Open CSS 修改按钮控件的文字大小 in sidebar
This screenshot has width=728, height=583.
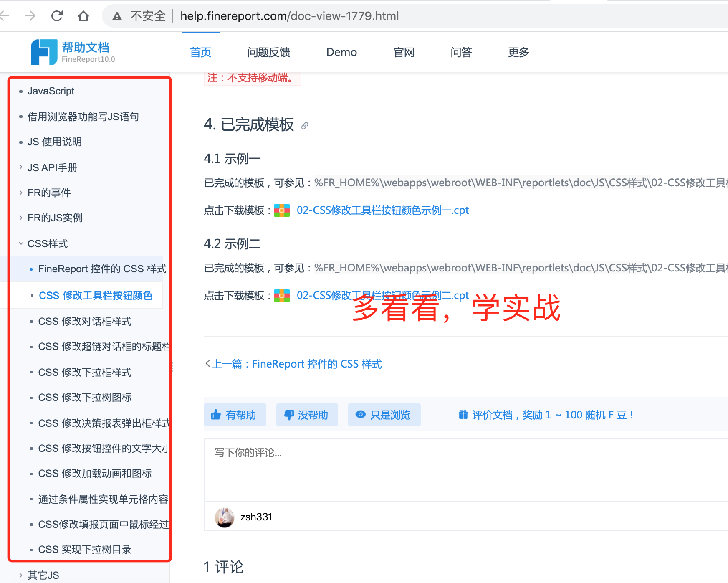point(104,449)
